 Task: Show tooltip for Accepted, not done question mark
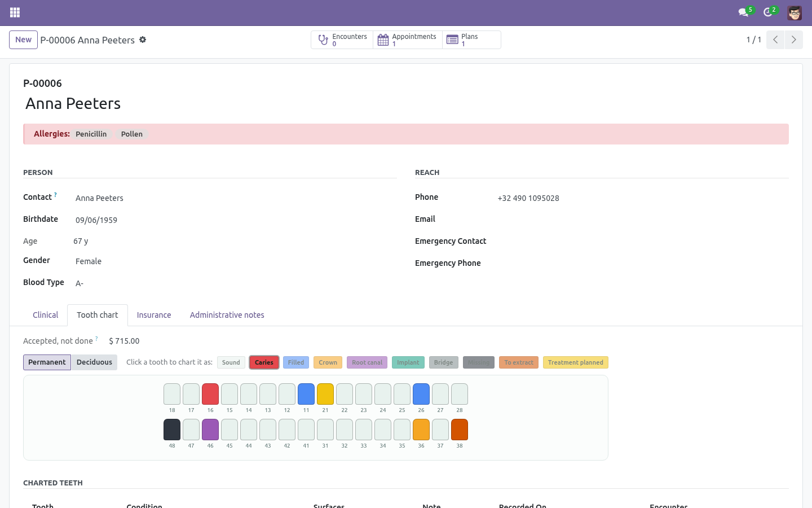coord(96,339)
